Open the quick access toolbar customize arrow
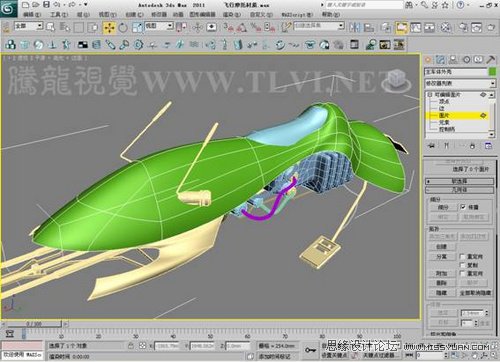500x362 pixels. [86, 5]
